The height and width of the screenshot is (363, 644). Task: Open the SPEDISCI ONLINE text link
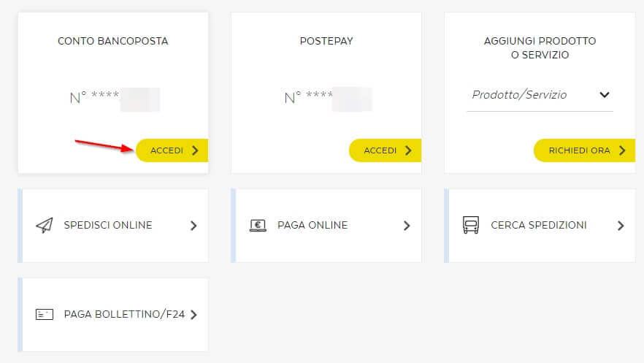click(x=108, y=225)
